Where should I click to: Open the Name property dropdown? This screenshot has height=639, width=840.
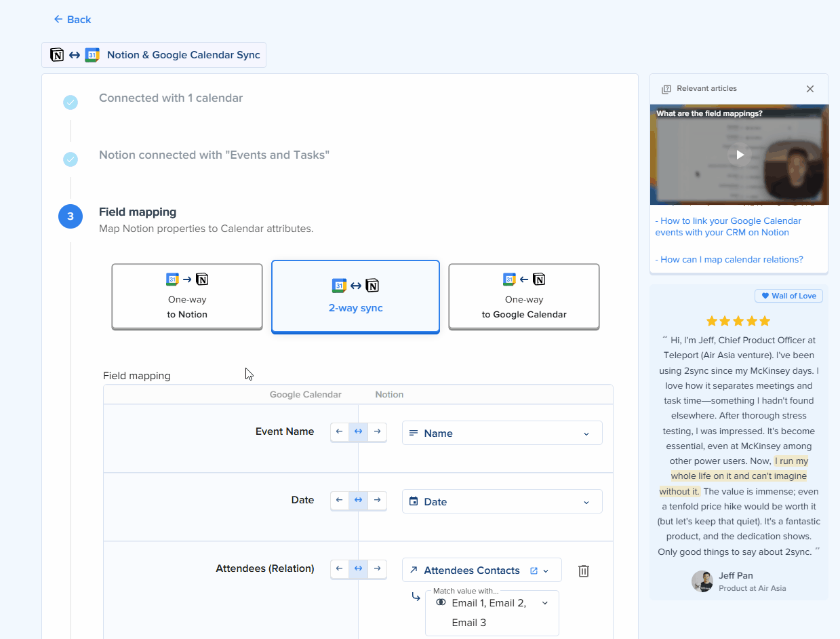[502, 433]
